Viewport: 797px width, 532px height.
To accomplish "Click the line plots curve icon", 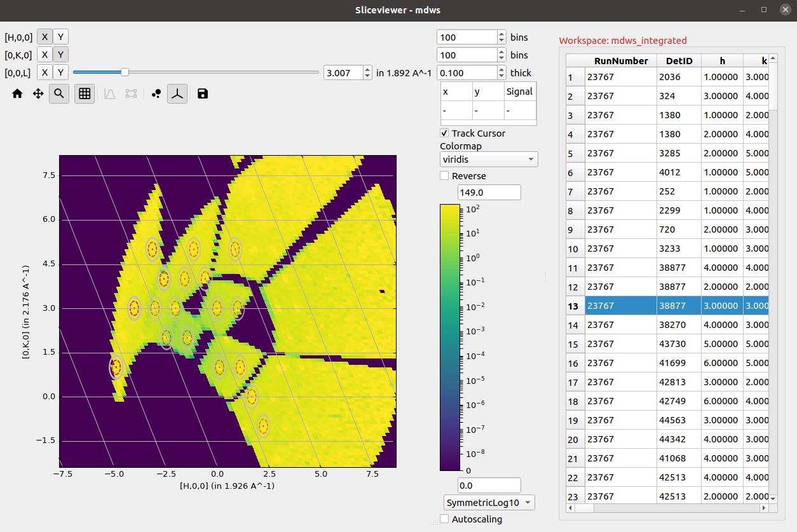I will pos(109,94).
